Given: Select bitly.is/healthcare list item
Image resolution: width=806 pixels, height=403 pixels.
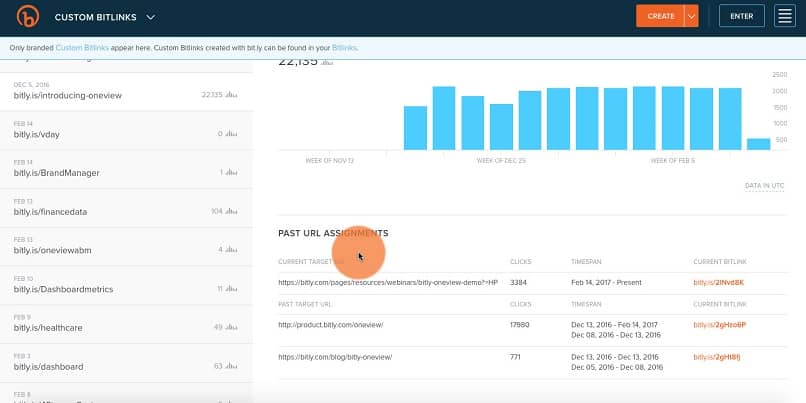Looking at the screenshot, I should coord(126,324).
